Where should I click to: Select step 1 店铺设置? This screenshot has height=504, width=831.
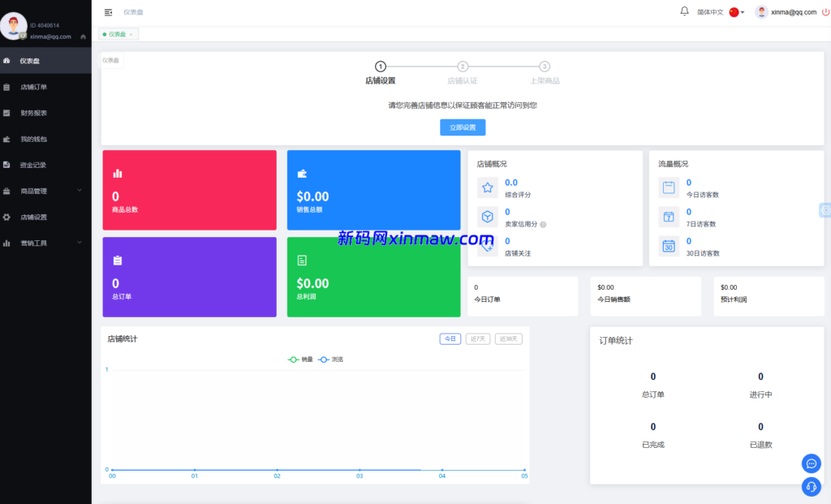[x=380, y=73]
